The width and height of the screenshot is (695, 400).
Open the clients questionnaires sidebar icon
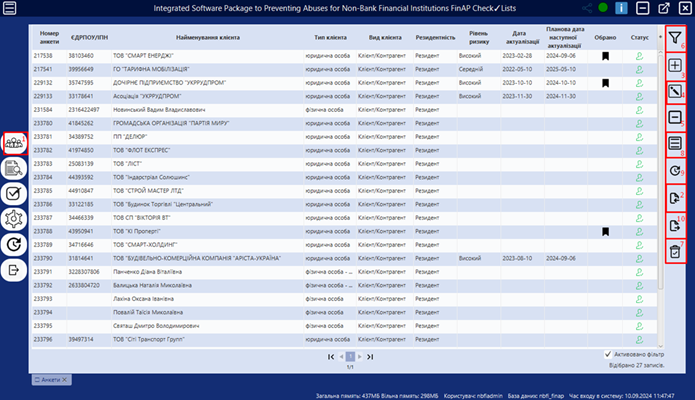tap(14, 143)
